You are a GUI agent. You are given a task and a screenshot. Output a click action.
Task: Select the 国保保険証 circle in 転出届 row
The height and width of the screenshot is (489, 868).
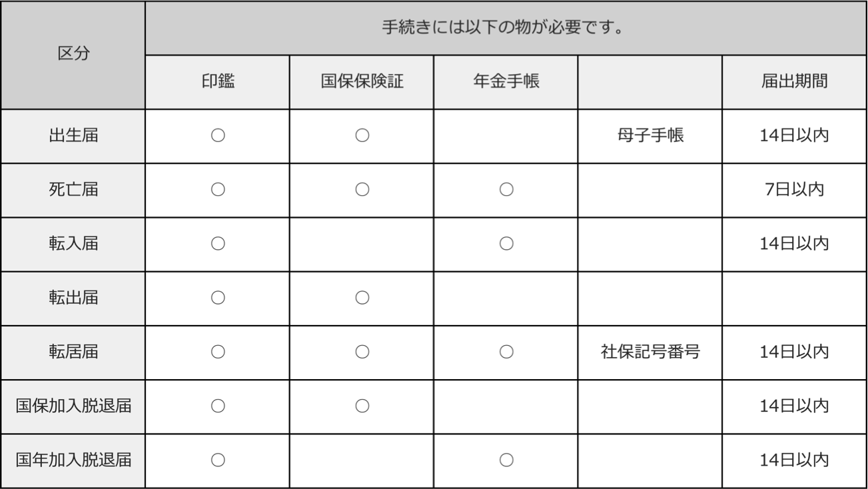point(362,297)
